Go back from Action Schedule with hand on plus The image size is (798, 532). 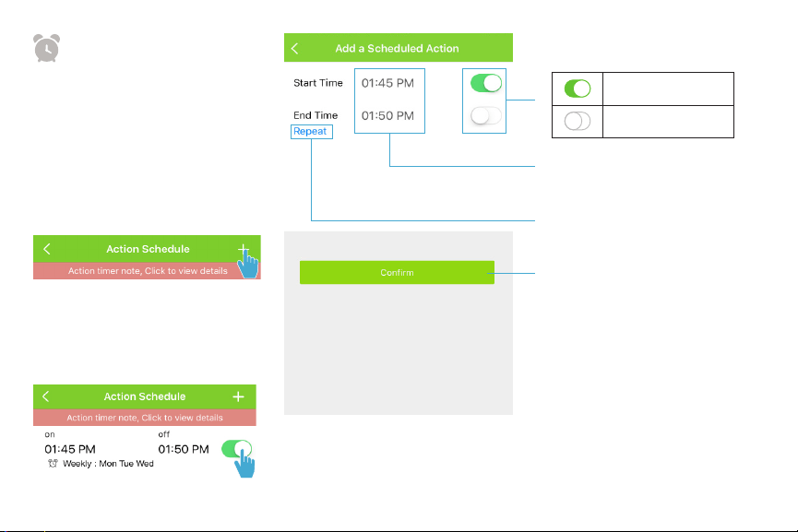[47, 249]
